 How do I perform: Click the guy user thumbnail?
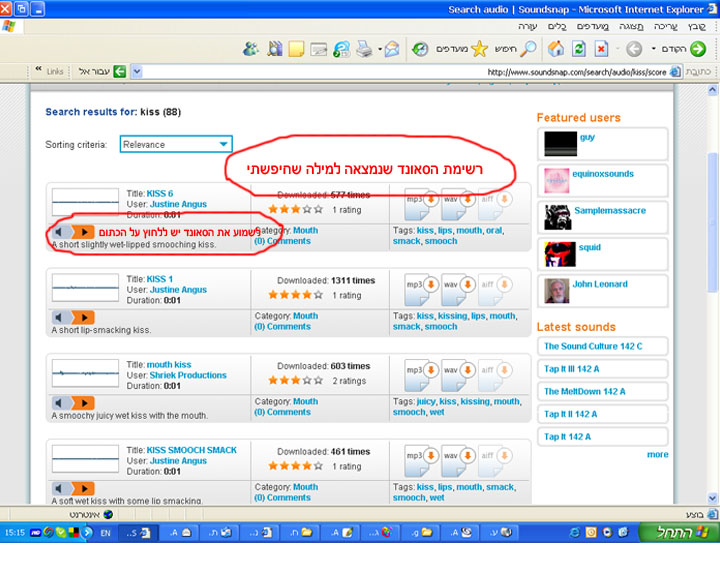click(x=560, y=144)
